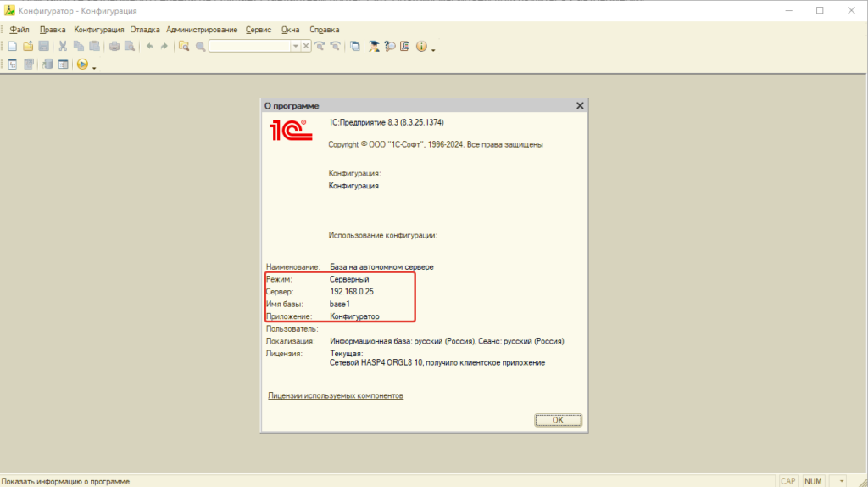This screenshot has width=868, height=487.
Task: Click the New document icon
Action: 12,47
